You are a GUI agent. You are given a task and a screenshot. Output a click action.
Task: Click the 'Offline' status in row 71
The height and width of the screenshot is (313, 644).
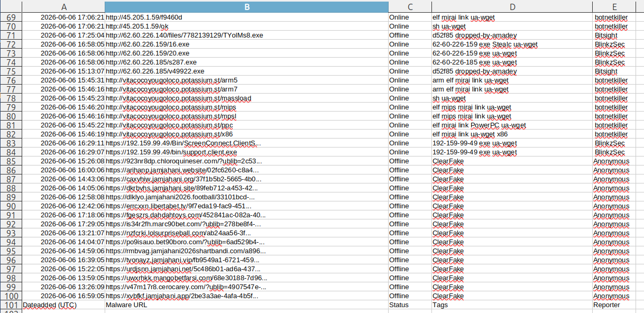point(410,35)
